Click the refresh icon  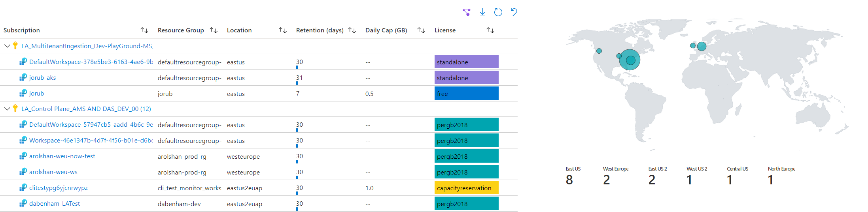point(498,12)
